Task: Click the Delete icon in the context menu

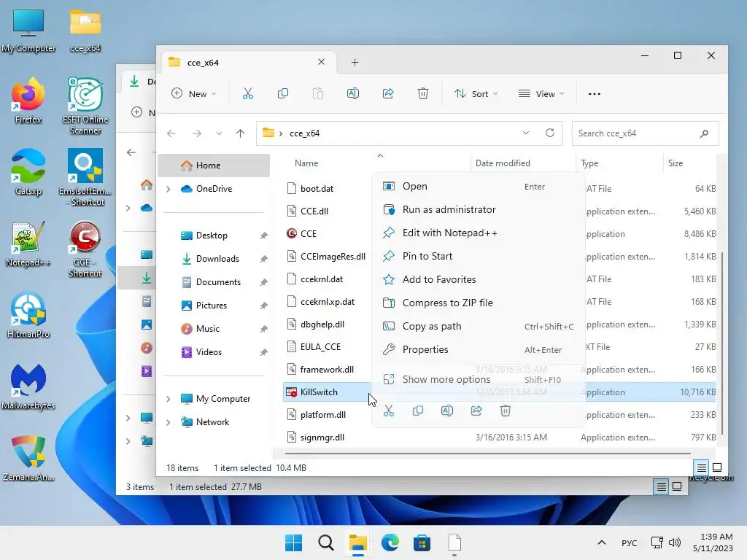Action: pos(506,411)
